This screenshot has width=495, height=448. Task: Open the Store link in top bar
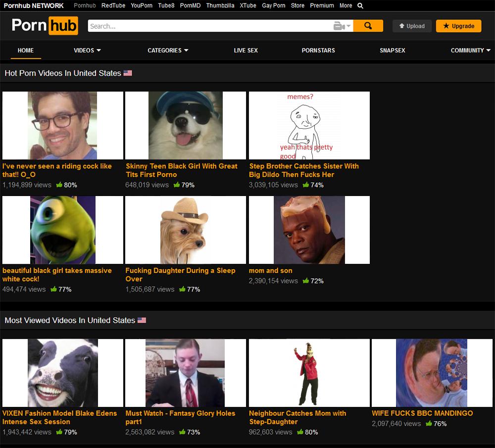297,6
